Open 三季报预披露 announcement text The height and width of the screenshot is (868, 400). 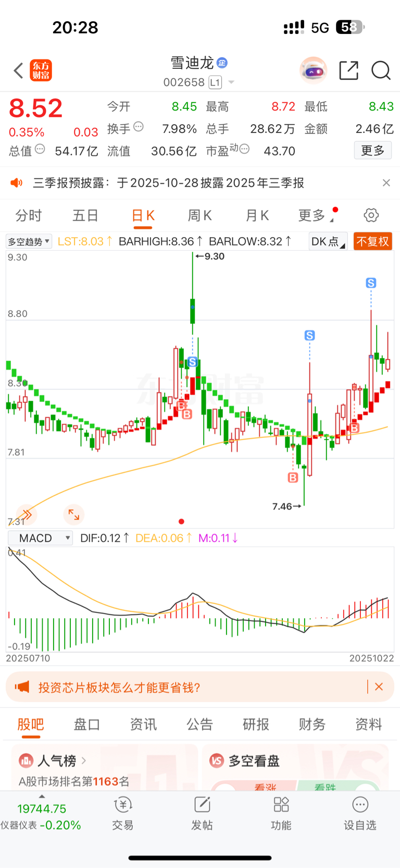tap(169, 182)
